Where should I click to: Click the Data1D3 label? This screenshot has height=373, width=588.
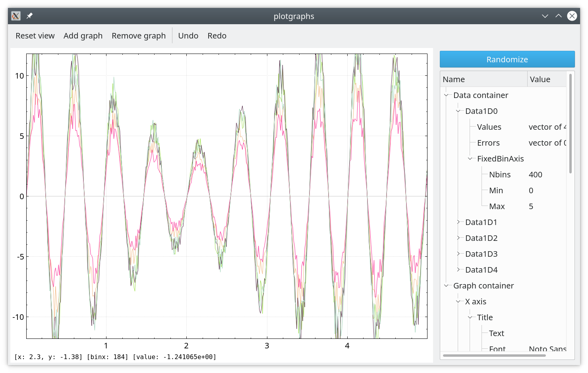(x=482, y=254)
